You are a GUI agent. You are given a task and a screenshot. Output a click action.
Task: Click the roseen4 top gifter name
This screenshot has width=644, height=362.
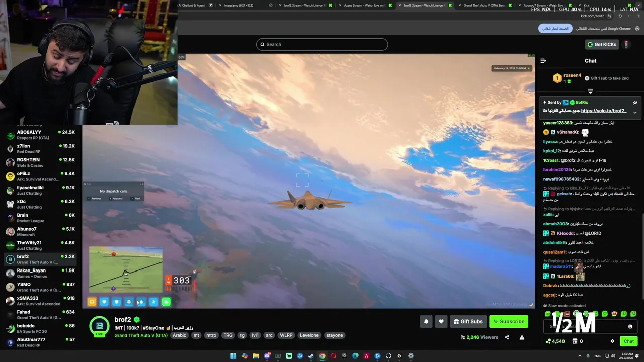572,76
